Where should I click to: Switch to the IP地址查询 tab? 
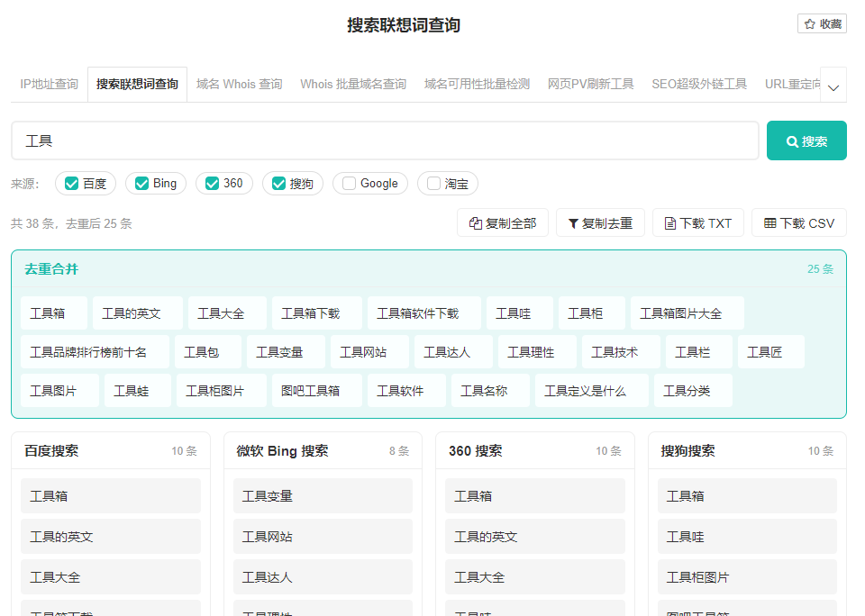[x=49, y=84]
